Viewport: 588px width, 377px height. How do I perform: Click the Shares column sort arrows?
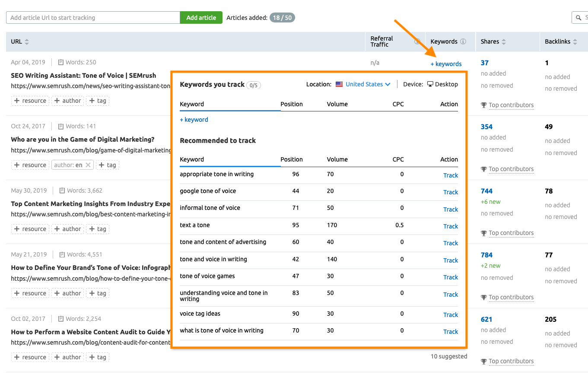click(x=503, y=41)
